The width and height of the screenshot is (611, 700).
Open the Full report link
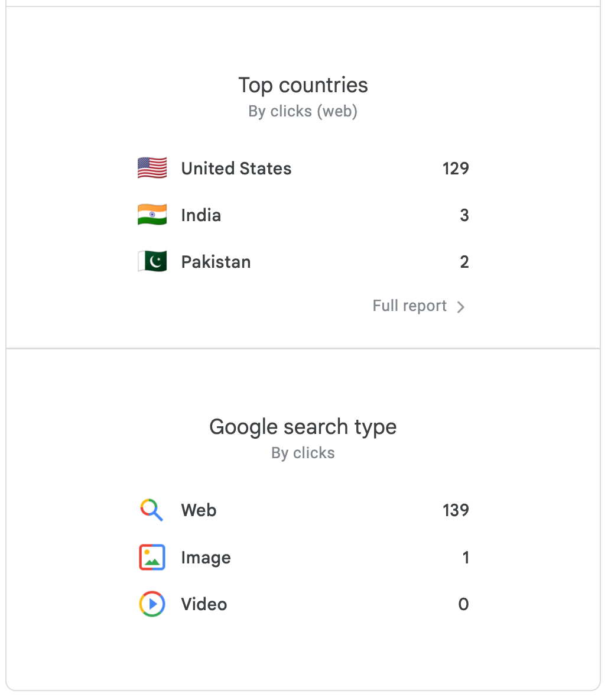(x=409, y=306)
